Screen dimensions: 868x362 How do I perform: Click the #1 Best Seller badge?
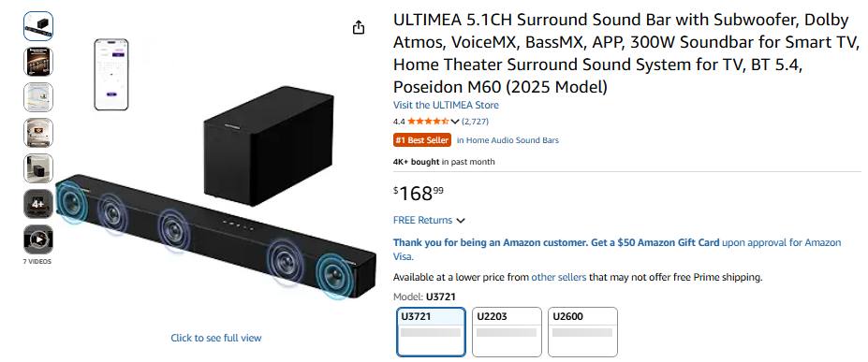click(x=422, y=140)
